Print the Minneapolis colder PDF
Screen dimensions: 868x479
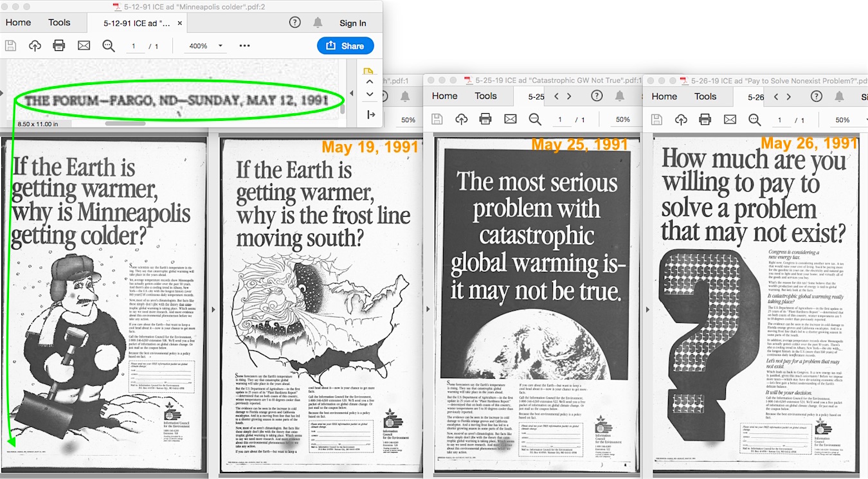click(59, 46)
